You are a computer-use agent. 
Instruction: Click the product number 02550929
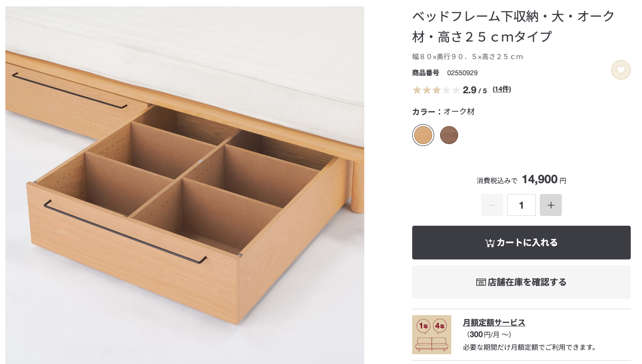(462, 73)
